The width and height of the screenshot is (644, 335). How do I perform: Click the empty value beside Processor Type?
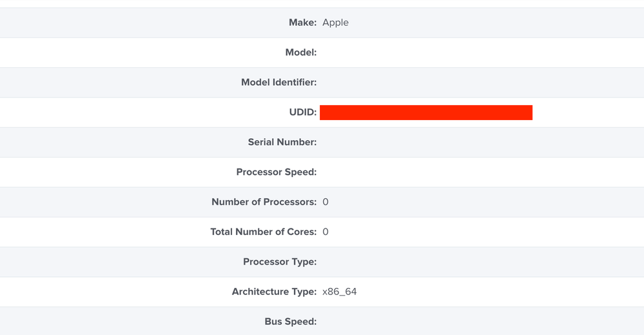tap(480, 262)
